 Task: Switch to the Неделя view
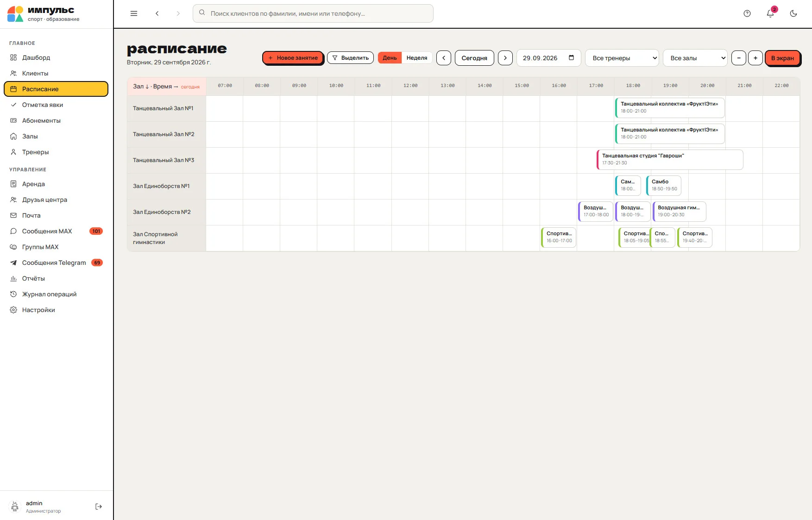(x=417, y=58)
